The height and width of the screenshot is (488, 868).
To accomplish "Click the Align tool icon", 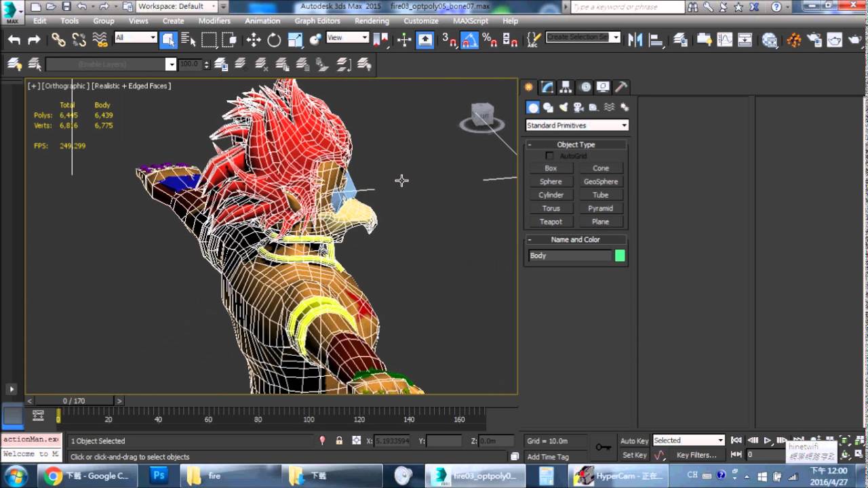I will tap(656, 40).
